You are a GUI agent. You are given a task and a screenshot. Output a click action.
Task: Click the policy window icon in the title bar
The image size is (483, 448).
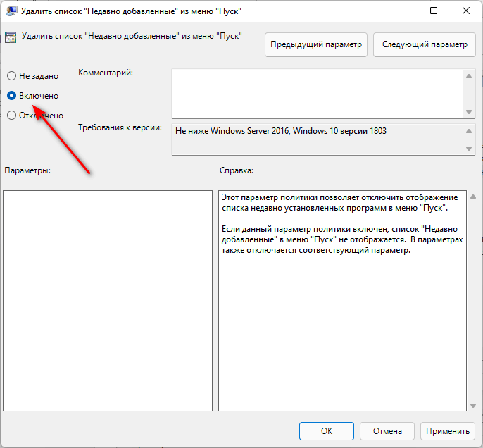[x=11, y=11]
